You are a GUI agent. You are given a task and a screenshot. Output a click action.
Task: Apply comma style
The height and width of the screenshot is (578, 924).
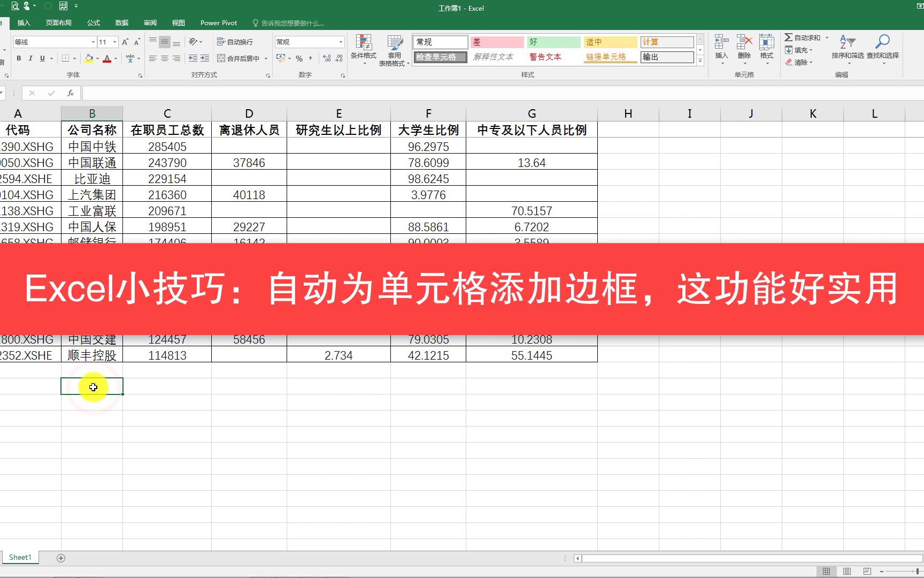coord(311,58)
